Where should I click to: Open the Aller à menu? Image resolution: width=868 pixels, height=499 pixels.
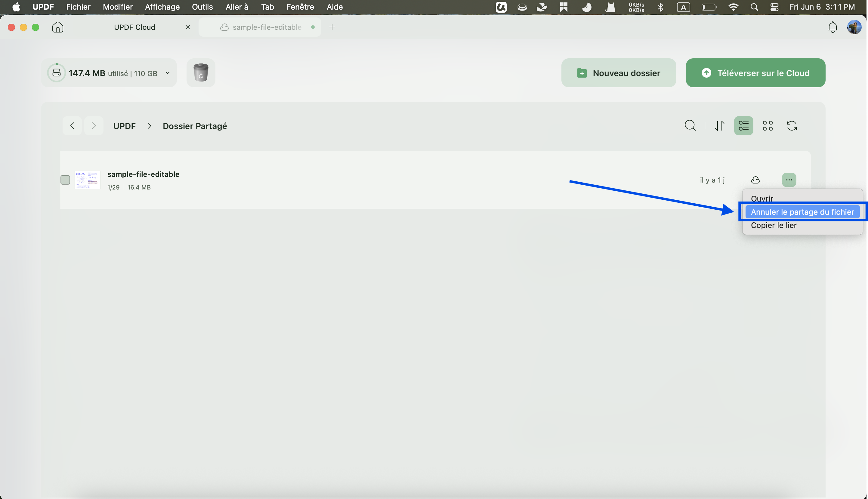tap(236, 7)
